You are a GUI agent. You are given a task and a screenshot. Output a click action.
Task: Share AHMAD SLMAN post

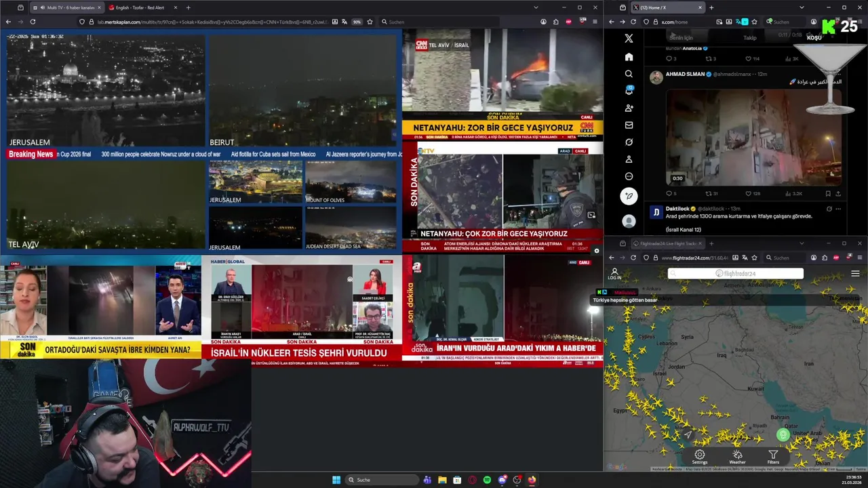(839, 193)
